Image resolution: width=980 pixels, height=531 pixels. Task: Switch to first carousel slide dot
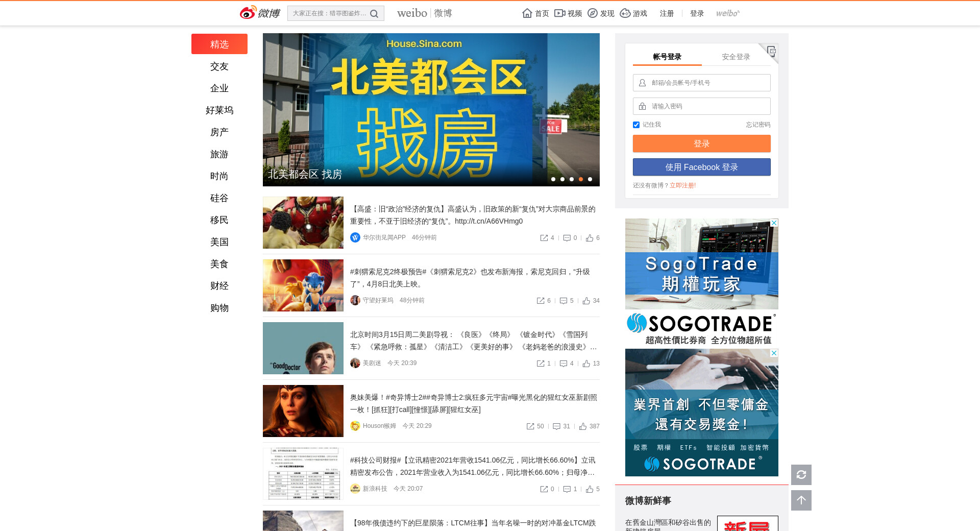pos(553,179)
